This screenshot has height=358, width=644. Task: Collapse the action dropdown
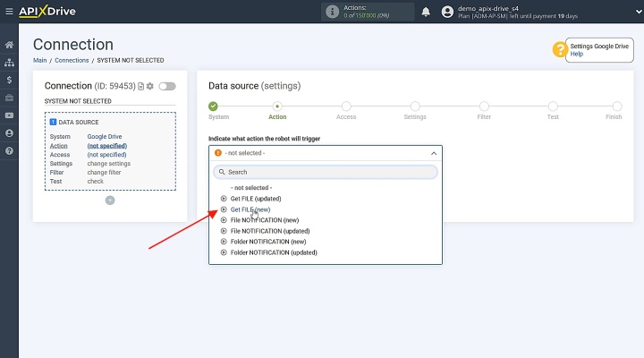(434, 153)
